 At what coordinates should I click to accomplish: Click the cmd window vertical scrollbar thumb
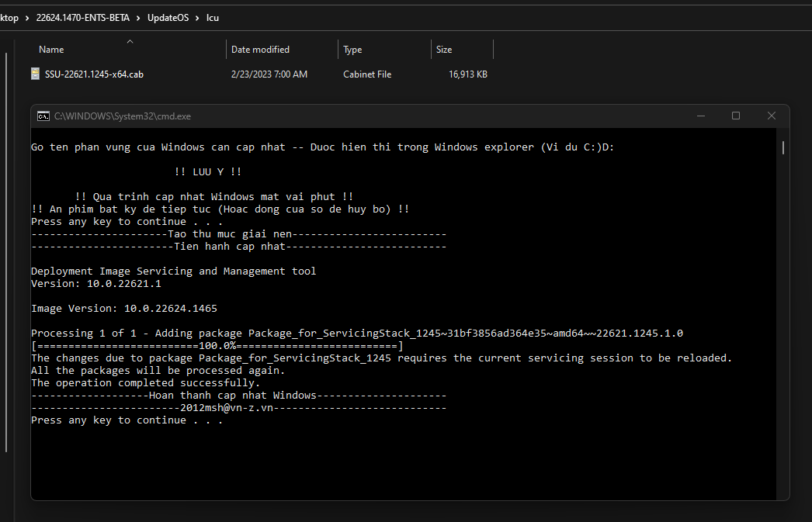pyautogui.click(x=783, y=147)
